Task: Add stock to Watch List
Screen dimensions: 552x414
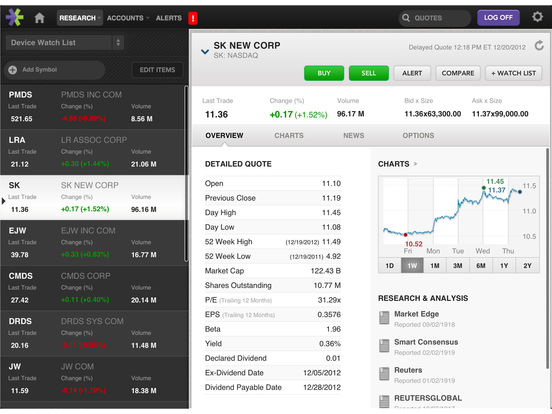Action: [514, 73]
